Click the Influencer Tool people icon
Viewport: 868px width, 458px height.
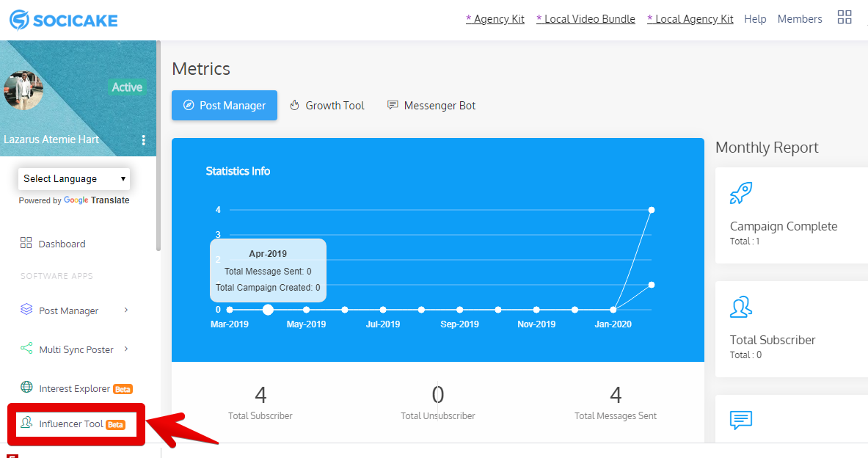(x=26, y=423)
